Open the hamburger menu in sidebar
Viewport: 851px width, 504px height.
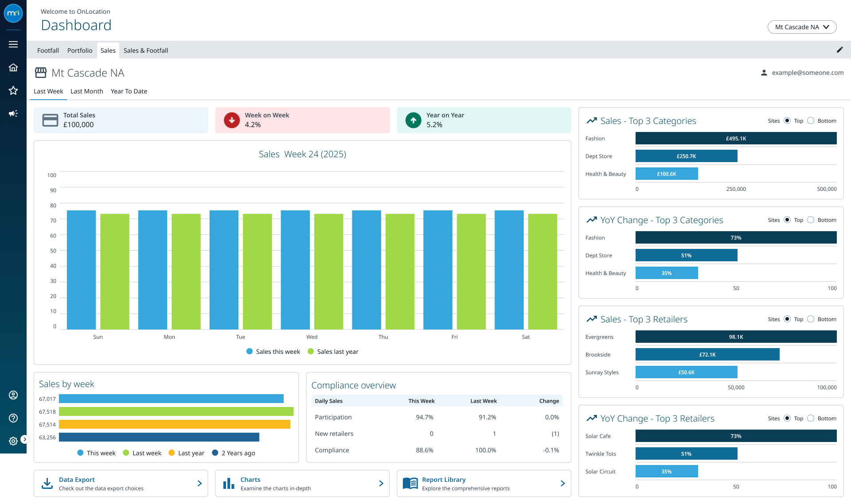tap(13, 44)
